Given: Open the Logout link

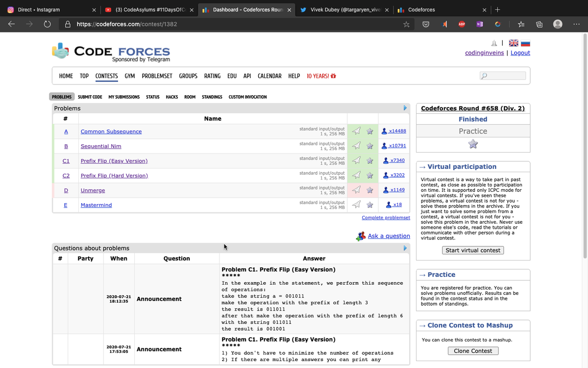Looking at the screenshot, I should [x=520, y=53].
